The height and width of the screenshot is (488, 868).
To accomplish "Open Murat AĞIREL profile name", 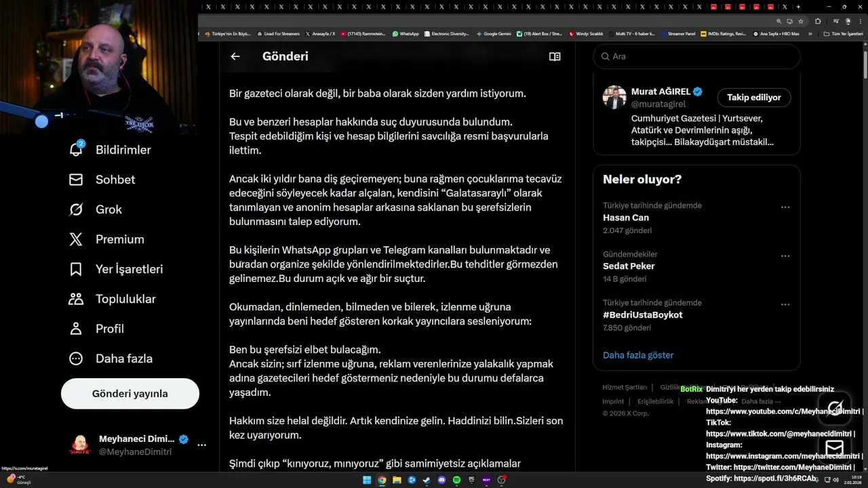I will point(660,91).
